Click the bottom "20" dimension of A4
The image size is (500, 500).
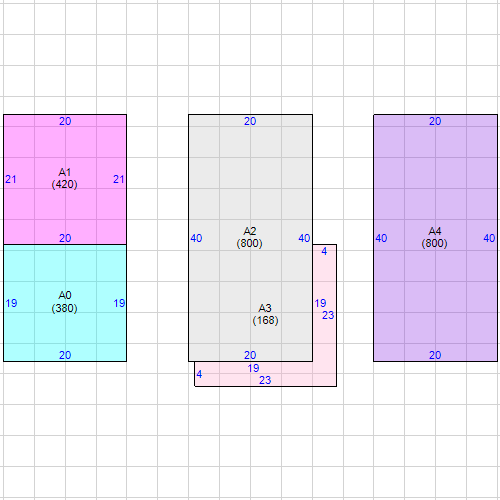(435, 355)
